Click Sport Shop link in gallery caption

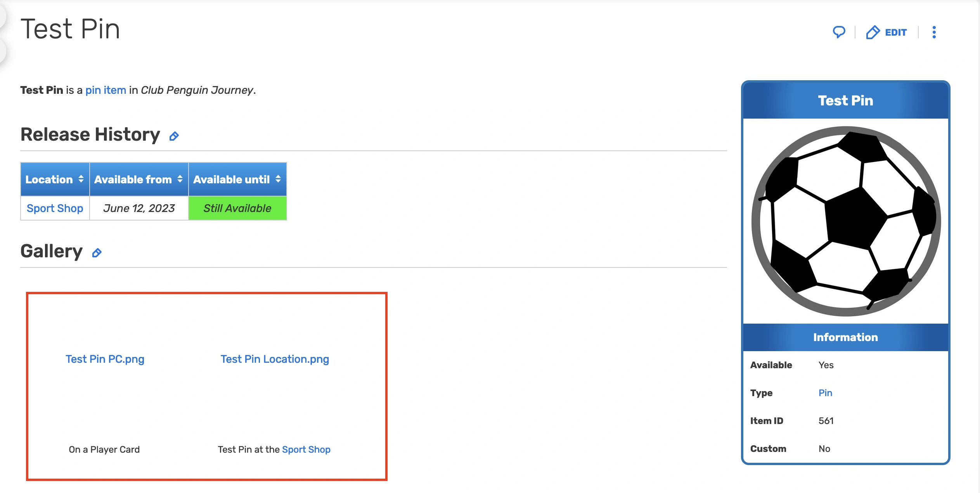[306, 449]
